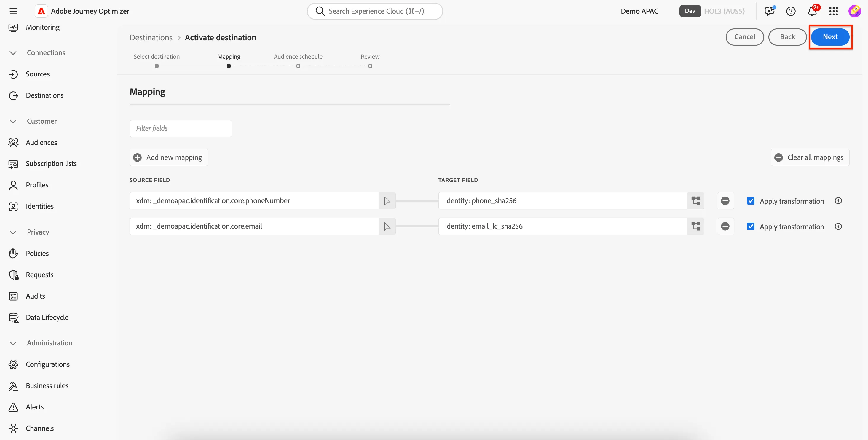Click Add new mapping
Screen dimensions: 868x440
(x=168, y=157)
